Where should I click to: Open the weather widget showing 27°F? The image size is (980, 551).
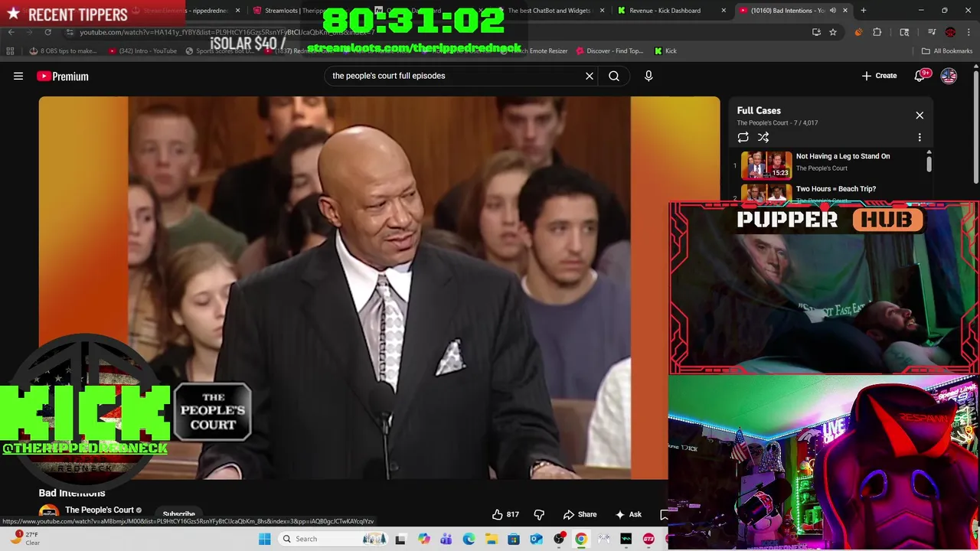pos(26,539)
